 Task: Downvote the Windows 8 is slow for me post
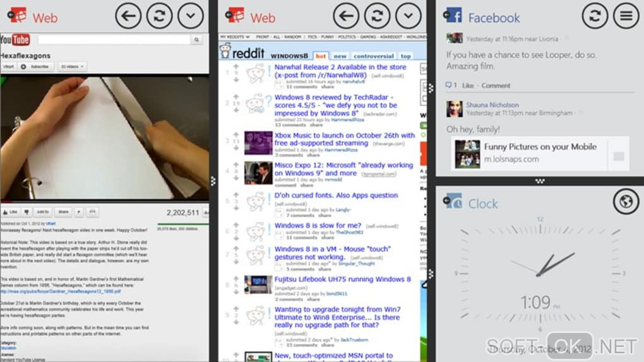(x=236, y=238)
